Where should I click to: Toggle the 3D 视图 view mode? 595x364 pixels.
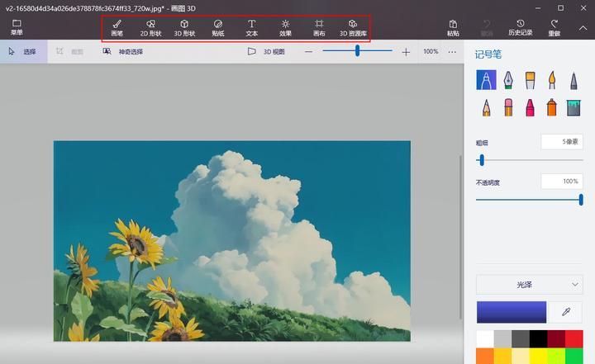coord(267,51)
